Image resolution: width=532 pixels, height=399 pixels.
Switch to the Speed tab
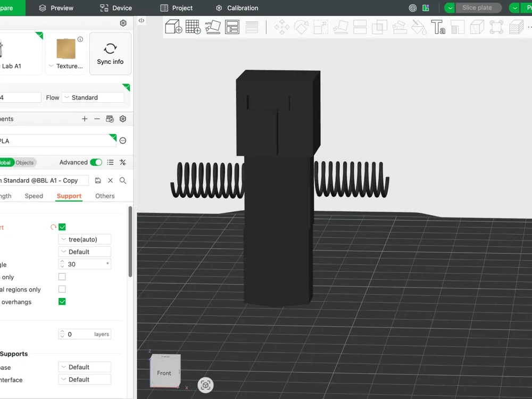pyautogui.click(x=34, y=196)
